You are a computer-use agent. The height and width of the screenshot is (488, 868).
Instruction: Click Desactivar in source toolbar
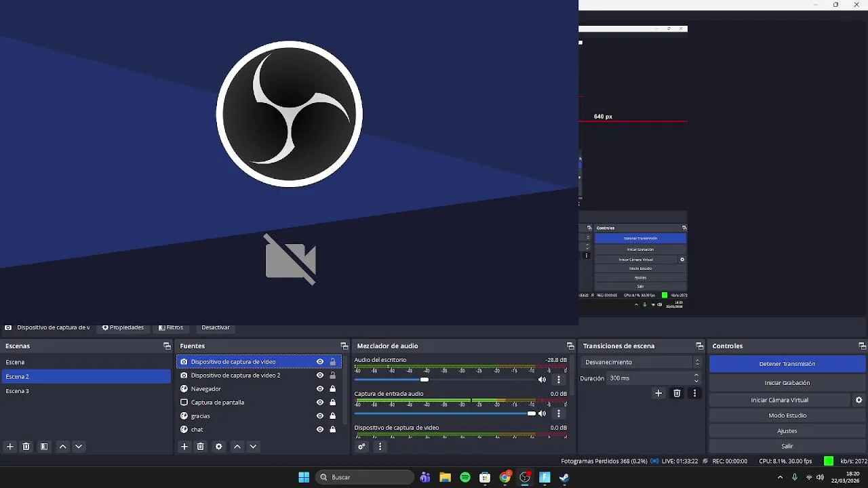click(216, 328)
